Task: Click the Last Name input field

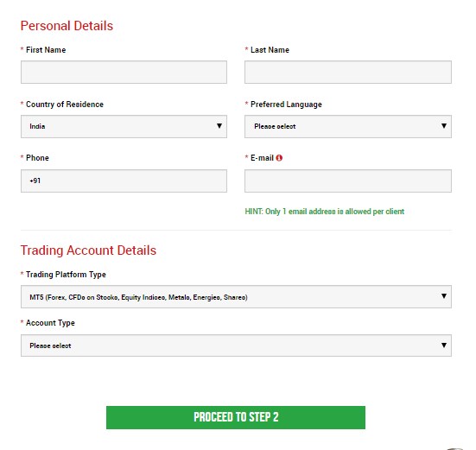Action: coord(348,73)
